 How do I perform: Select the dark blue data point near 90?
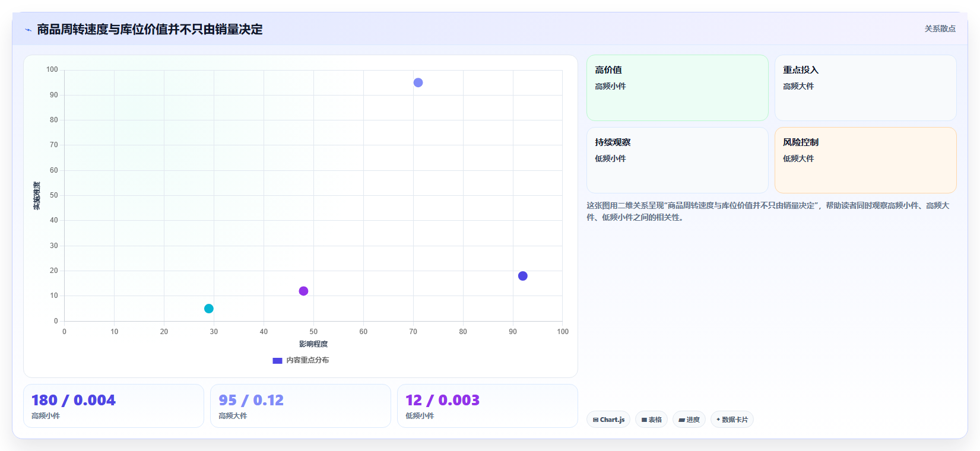(522, 276)
